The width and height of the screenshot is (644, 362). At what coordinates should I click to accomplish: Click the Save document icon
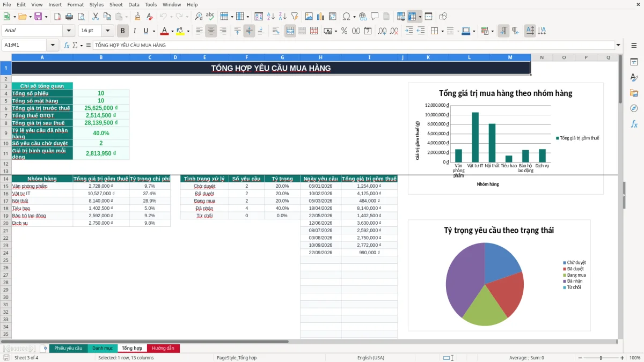(x=38, y=17)
